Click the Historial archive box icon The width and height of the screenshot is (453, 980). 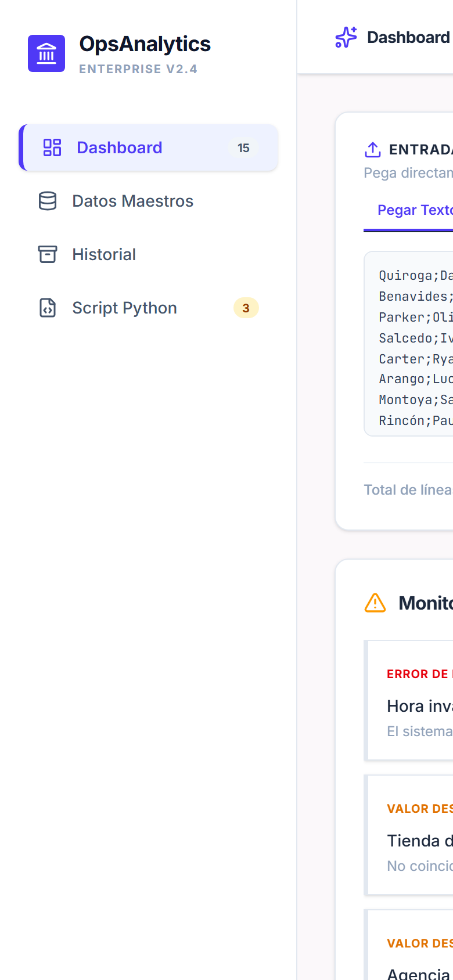(48, 254)
